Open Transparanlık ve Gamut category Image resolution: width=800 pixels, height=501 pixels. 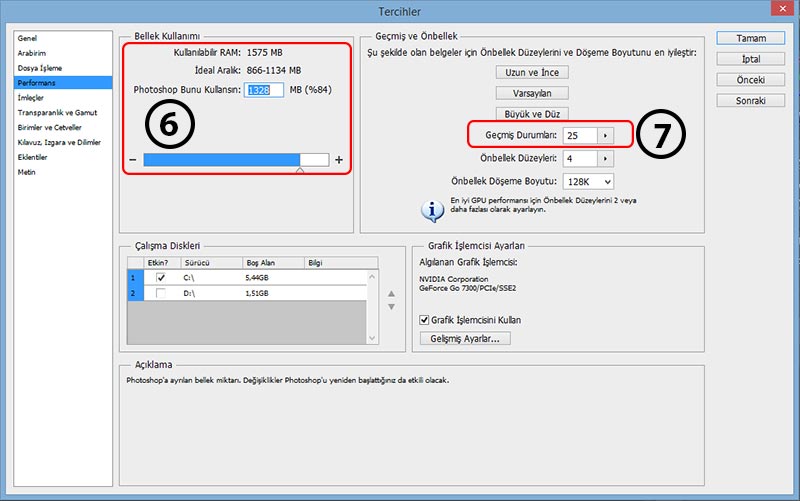[x=63, y=112]
